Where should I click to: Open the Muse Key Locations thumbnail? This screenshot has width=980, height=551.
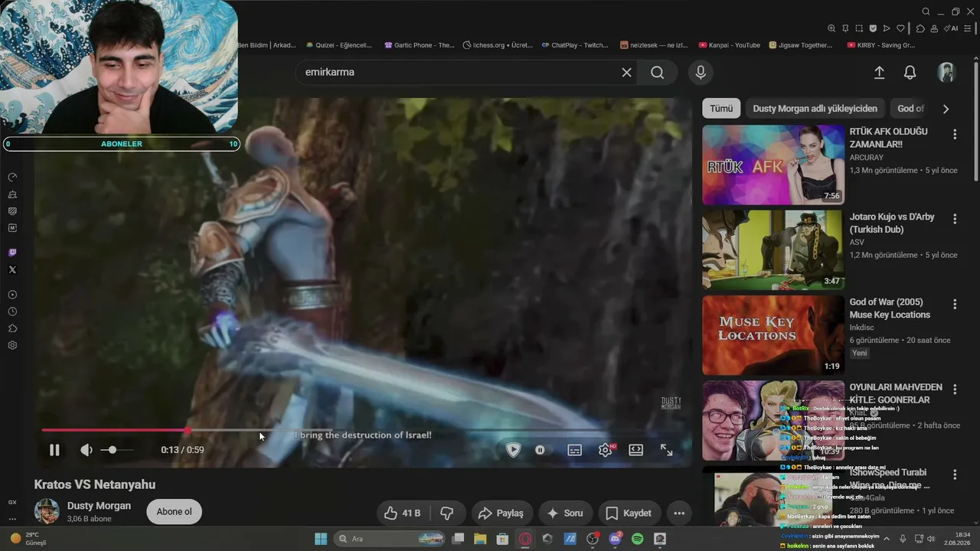coord(773,335)
